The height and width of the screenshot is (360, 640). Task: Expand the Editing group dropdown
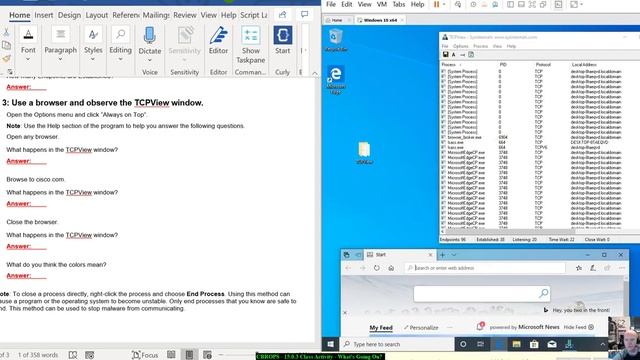click(x=120, y=59)
